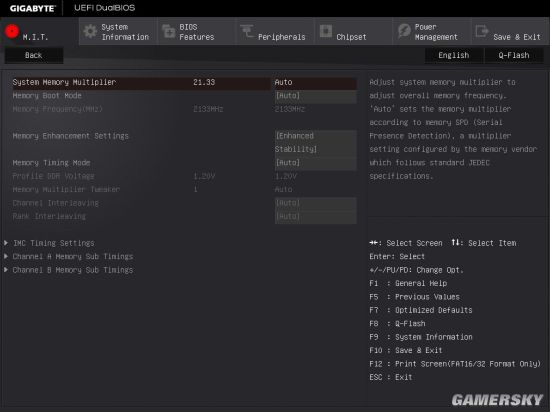Open the Peripherals tab
The width and height of the screenshot is (550, 412).
275,32
